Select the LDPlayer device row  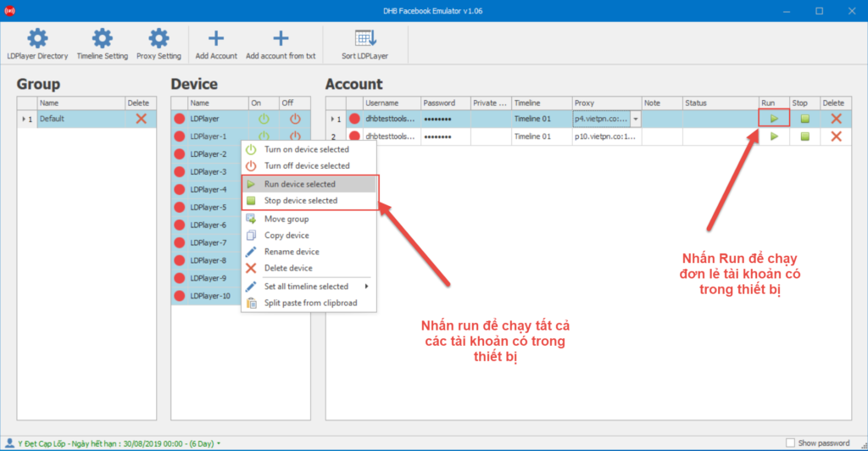click(241, 119)
